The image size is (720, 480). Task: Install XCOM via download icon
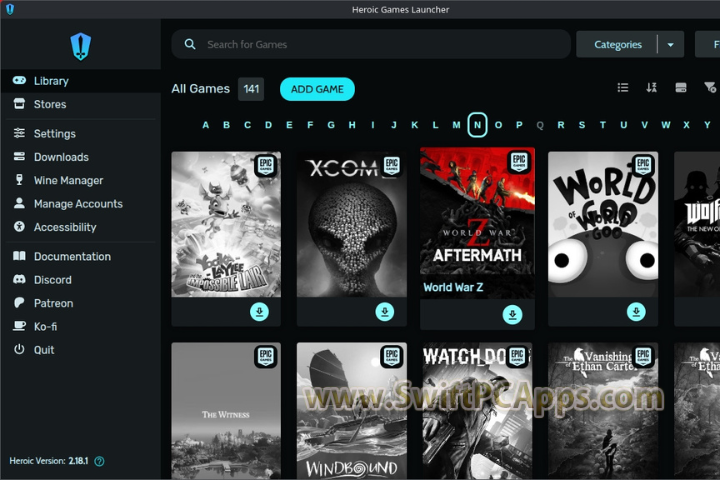tap(385, 312)
